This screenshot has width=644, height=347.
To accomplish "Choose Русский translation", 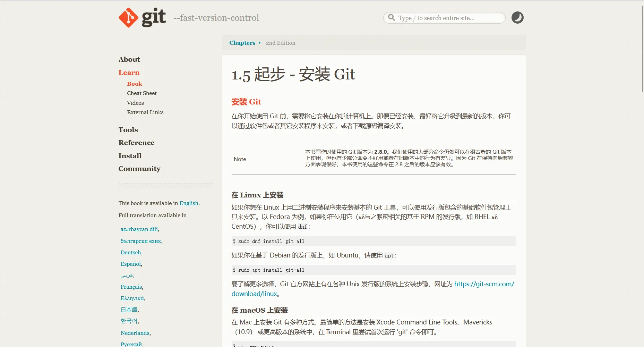I will 131,344.
